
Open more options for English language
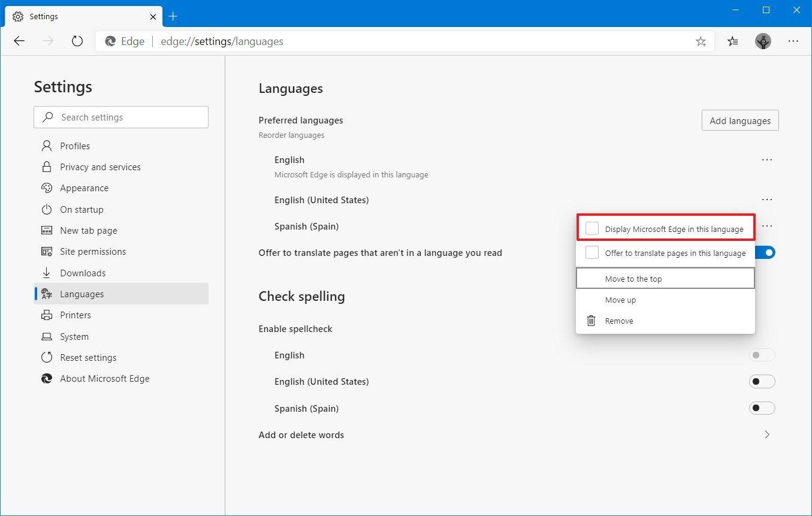767,159
